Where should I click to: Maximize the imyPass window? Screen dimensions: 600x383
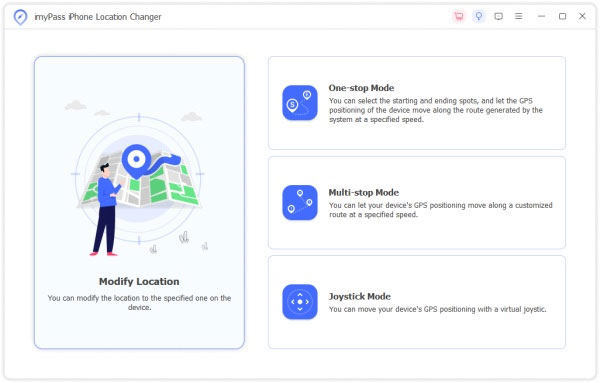point(562,16)
